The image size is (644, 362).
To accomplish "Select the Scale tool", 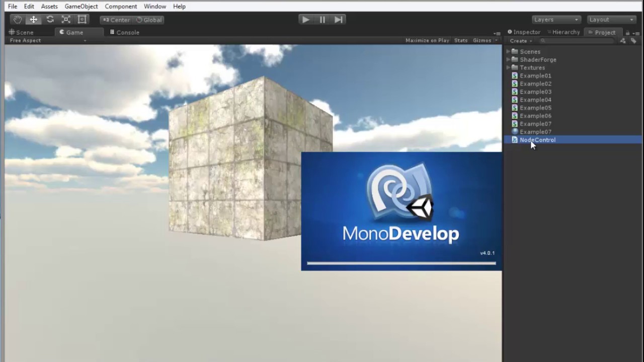I will pyautogui.click(x=66, y=19).
